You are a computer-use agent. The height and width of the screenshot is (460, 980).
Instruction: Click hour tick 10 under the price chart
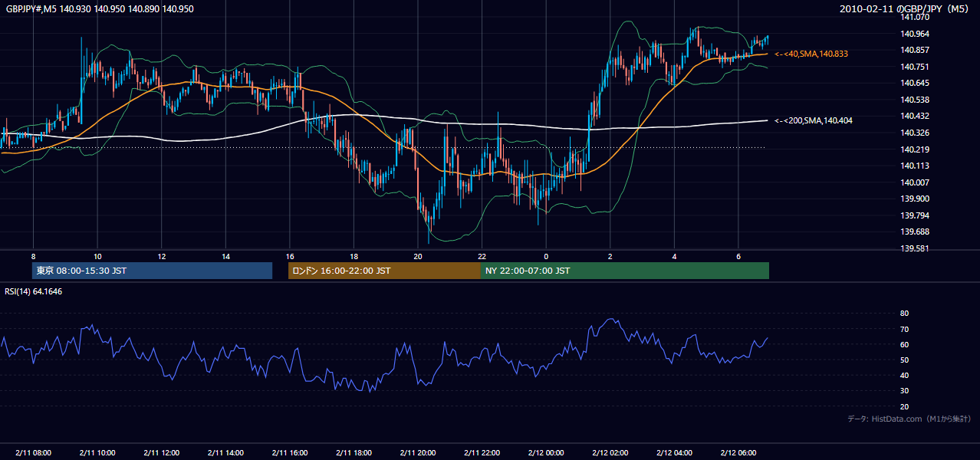click(97, 256)
